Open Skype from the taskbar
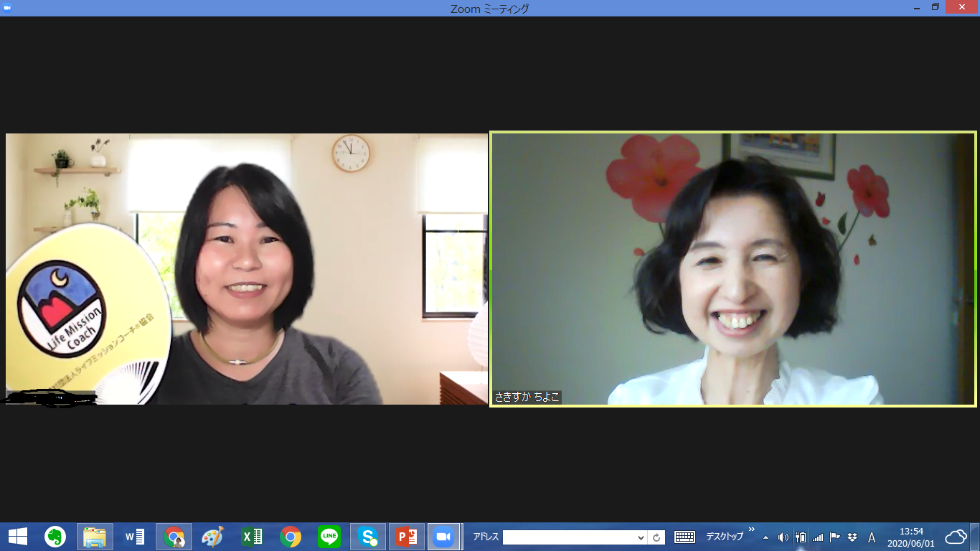Image resolution: width=980 pixels, height=551 pixels. (x=368, y=537)
